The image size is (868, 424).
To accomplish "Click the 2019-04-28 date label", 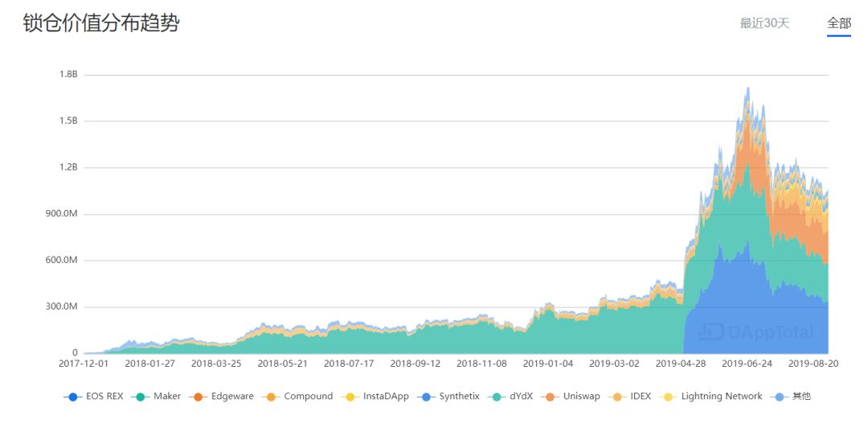I will coord(681,364).
